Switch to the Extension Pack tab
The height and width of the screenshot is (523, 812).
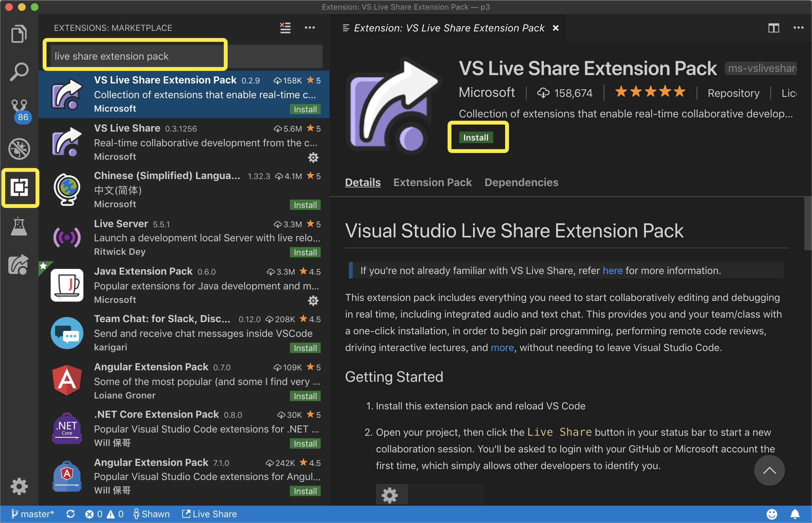tap(432, 182)
